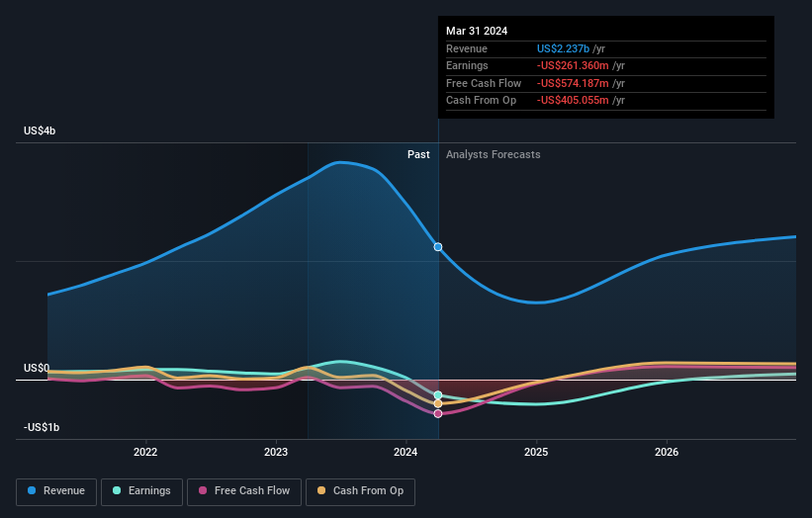Toggle the Cash From Op legend button
Screen dimensions: 812x518
coord(360,491)
